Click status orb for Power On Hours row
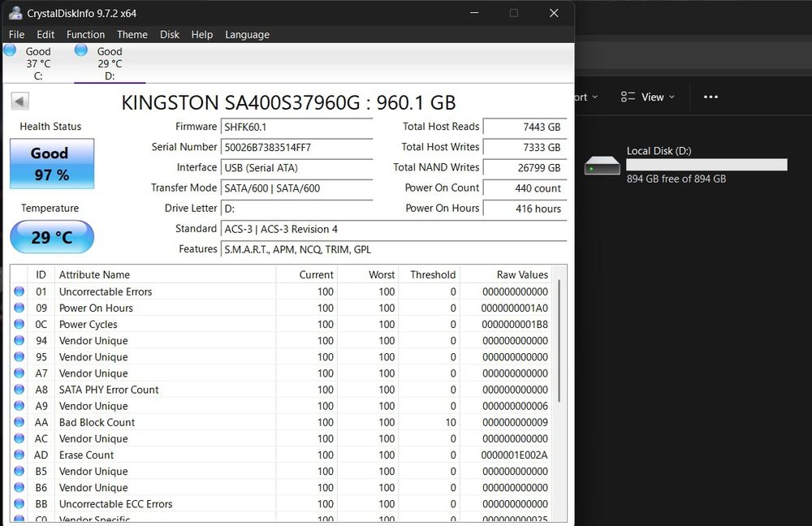Image resolution: width=812 pixels, height=526 pixels. pyautogui.click(x=19, y=308)
